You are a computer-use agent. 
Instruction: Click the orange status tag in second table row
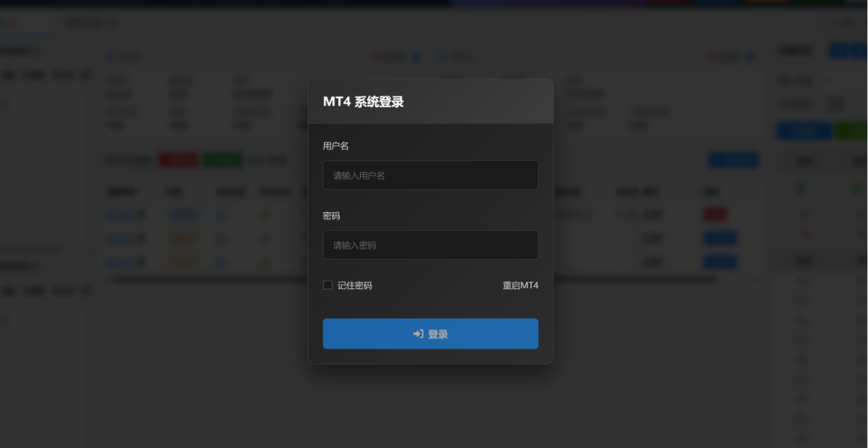click(x=183, y=239)
